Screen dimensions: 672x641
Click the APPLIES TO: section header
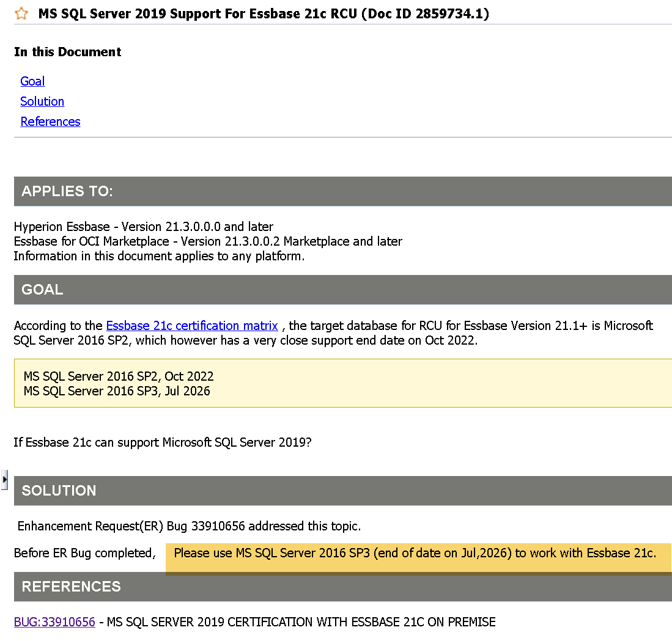(x=343, y=191)
